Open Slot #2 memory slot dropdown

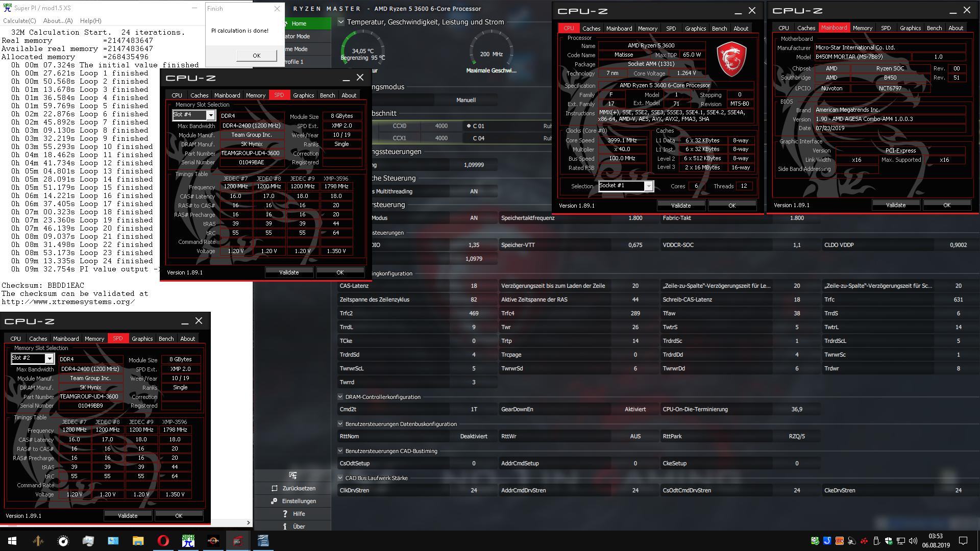point(49,359)
